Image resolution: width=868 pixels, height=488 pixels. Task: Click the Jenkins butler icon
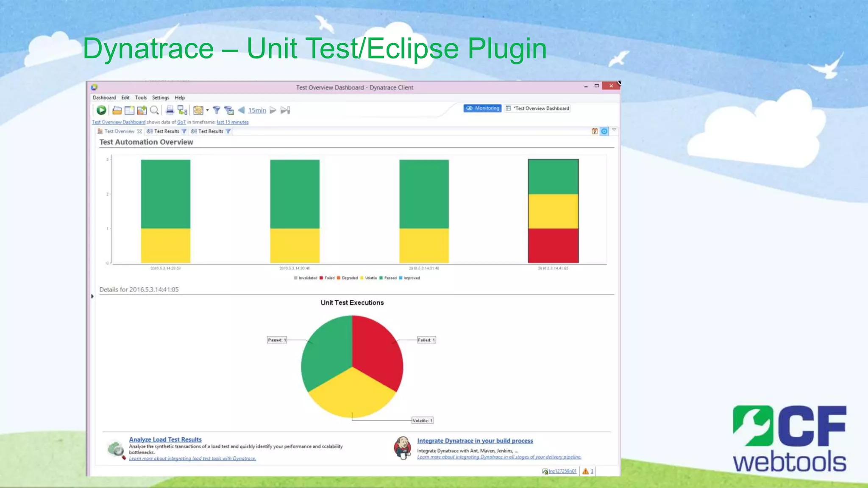point(402,448)
